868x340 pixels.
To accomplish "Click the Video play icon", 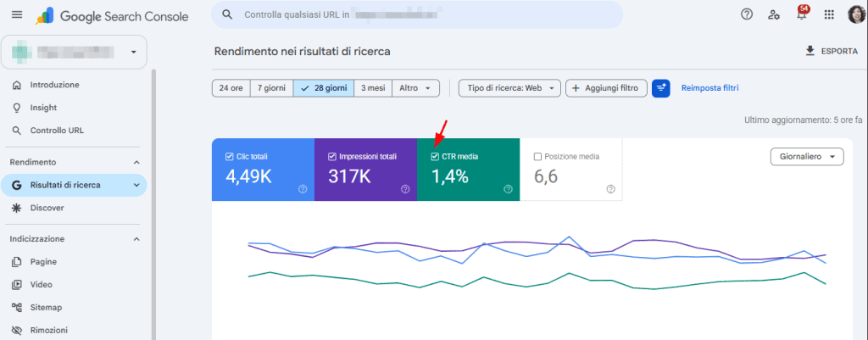I will click(17, 285).
